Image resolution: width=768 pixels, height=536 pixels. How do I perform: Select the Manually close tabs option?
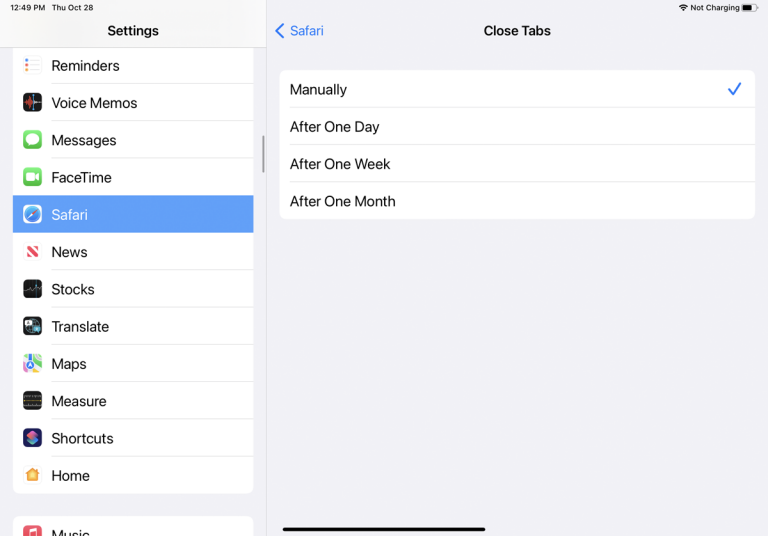pos(516,89)
